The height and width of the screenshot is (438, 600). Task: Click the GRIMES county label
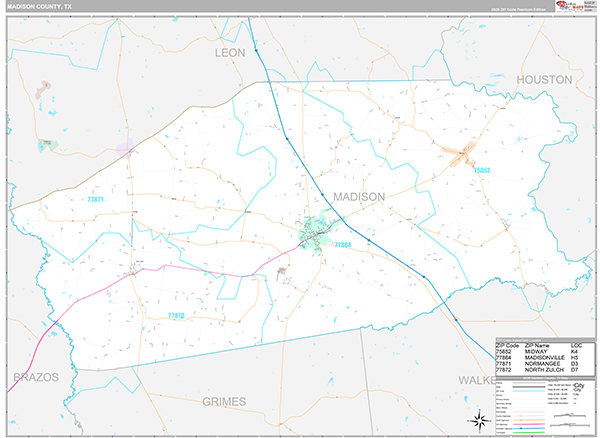[x=224, y=402]
